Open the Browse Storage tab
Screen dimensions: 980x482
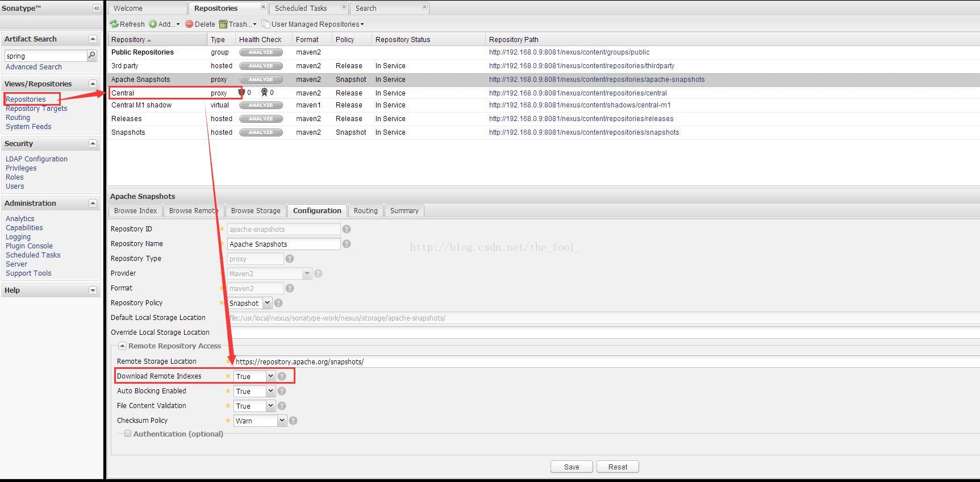(x=256, y=210)
